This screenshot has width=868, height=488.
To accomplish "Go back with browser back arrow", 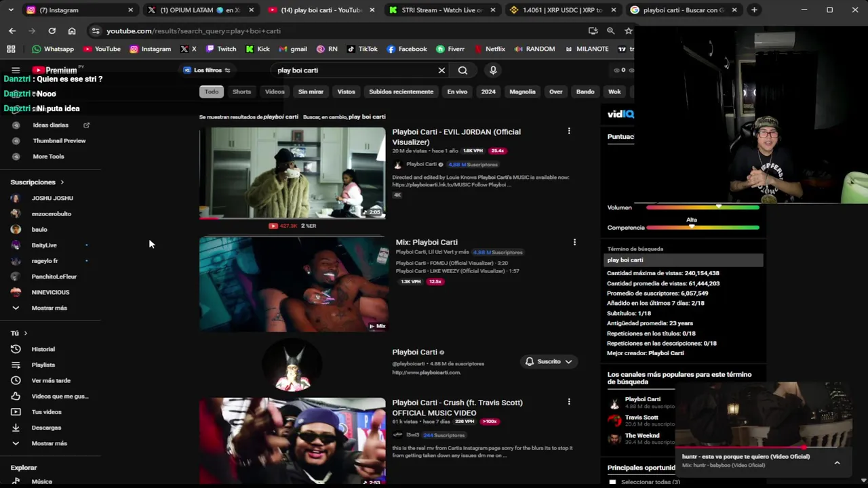I will pos(12,30).
